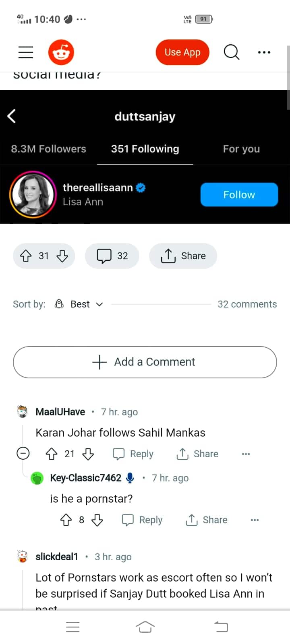Click Add a Comment field
This screenshot has height=644, width=290.
[x=145, y=362]
